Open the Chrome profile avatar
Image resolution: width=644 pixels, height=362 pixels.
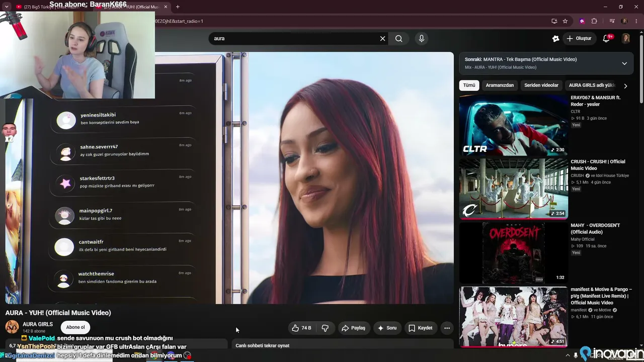(624, 21)
